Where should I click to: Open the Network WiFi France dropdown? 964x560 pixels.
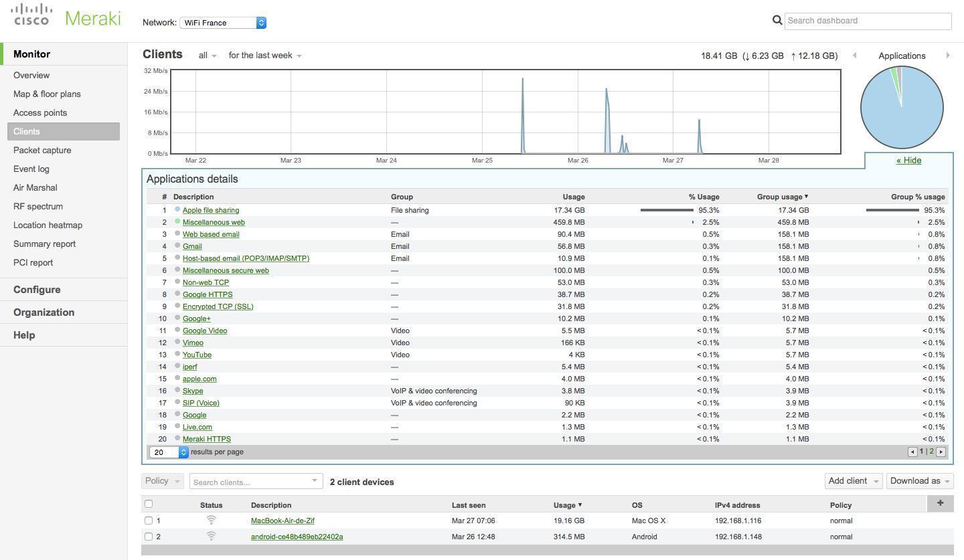coord(223,23)
